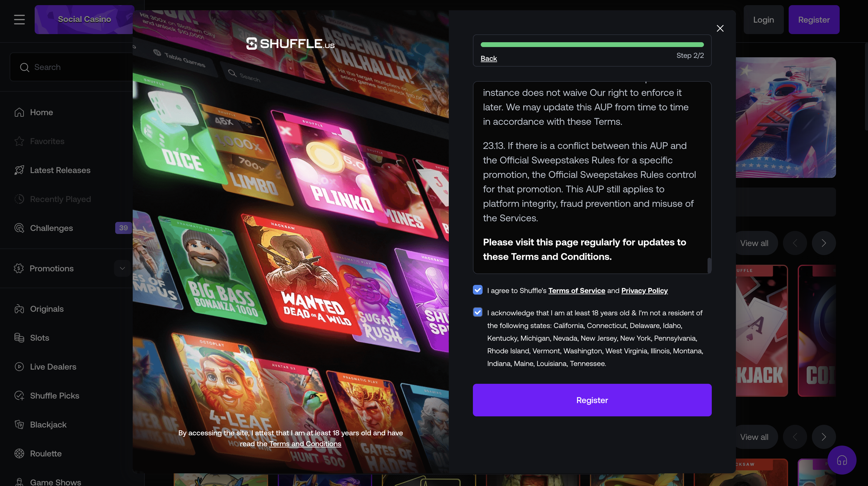Select Originals from the sidebar

coord(47,309)
